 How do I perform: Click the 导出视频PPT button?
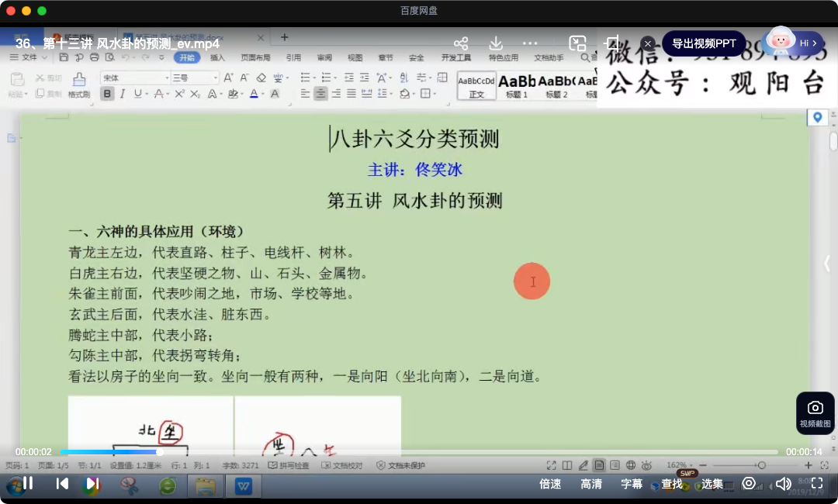(x=704, y=43)
